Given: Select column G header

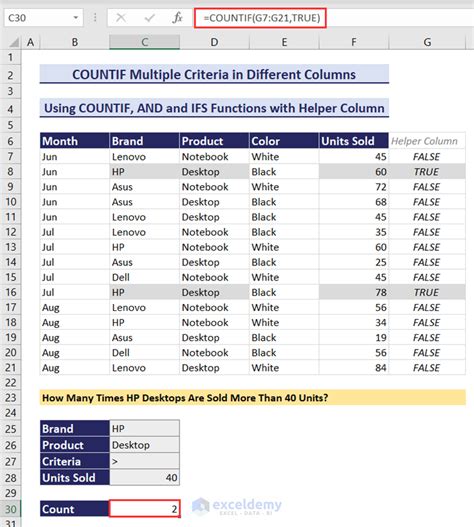Looking at the screenshot, I should (427, 43).
